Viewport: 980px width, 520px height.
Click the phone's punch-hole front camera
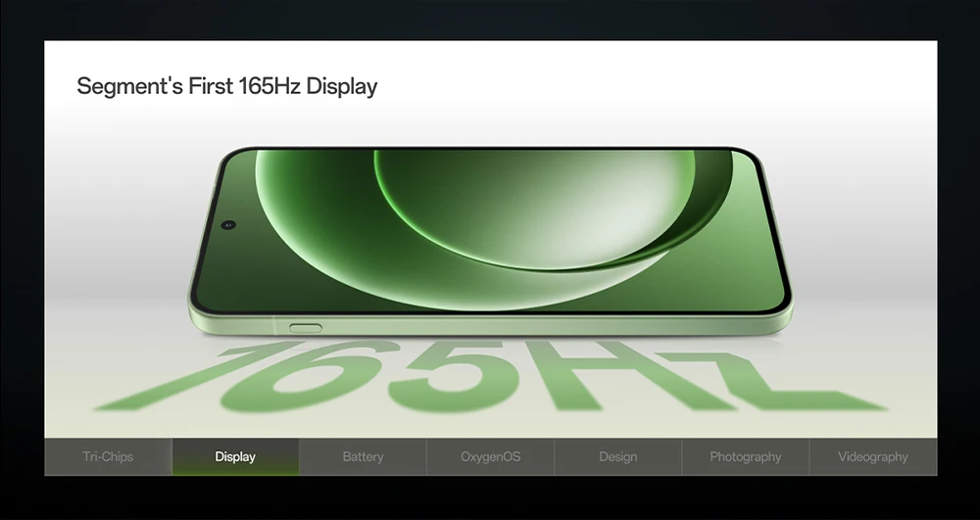pyautogui.click(x=228, y=224)
